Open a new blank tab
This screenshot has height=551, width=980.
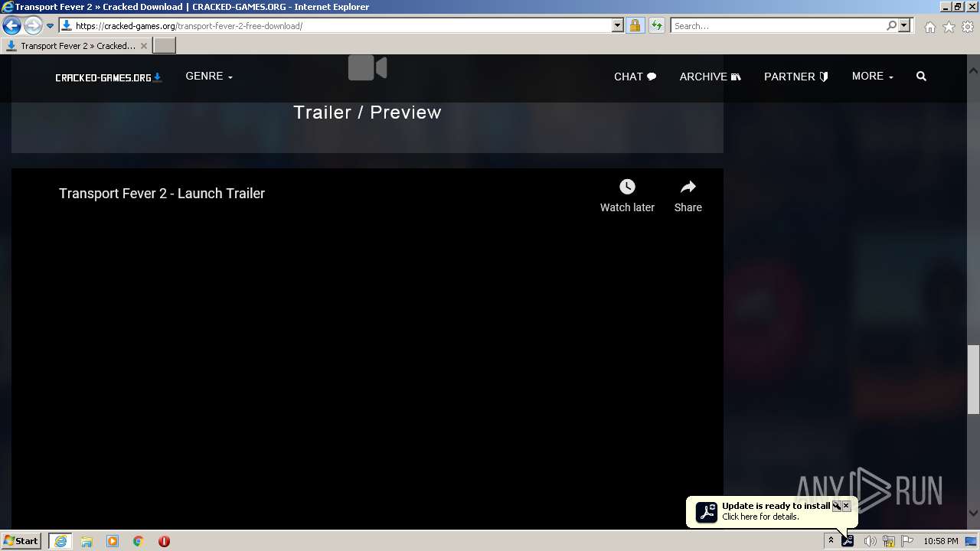click(x=165, y=46)
